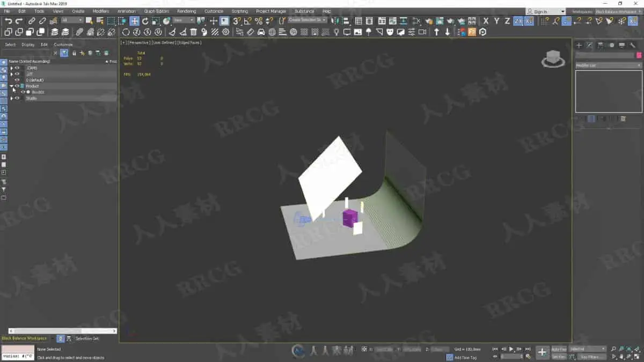Click the trash can delete icon
644x362 pixels.
tap(193, 32)
